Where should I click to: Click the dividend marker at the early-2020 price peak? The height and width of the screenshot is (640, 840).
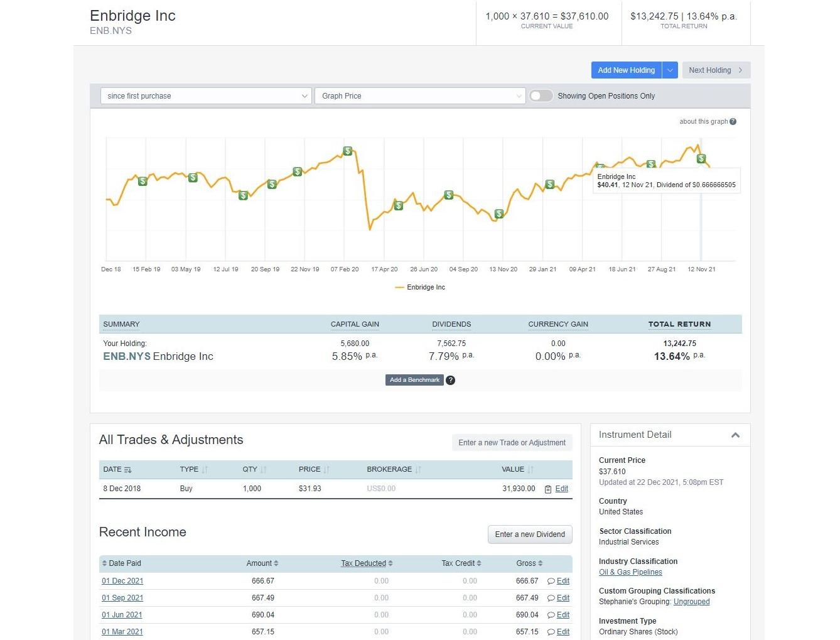tap(348, 151)
